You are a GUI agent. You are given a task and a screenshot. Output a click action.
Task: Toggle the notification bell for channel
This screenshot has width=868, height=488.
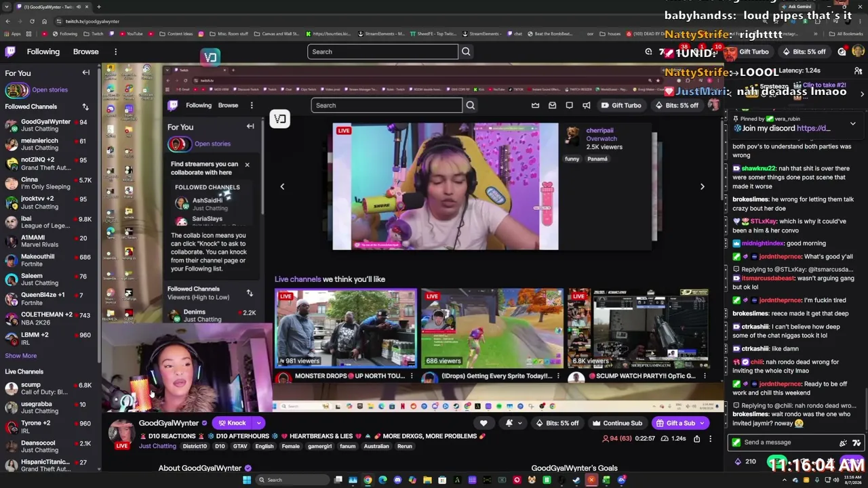[x=509, y=423]
